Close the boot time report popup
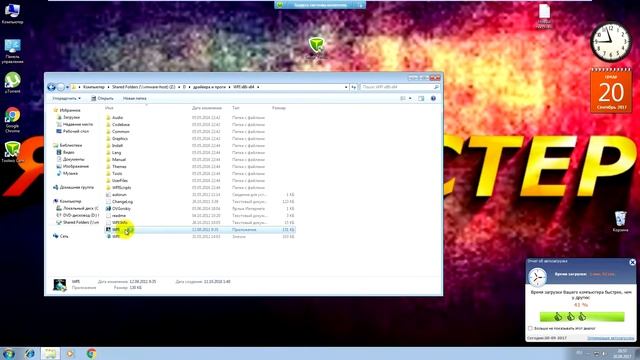The height and width of the screenshot is (360, 640). pos(632,262)
